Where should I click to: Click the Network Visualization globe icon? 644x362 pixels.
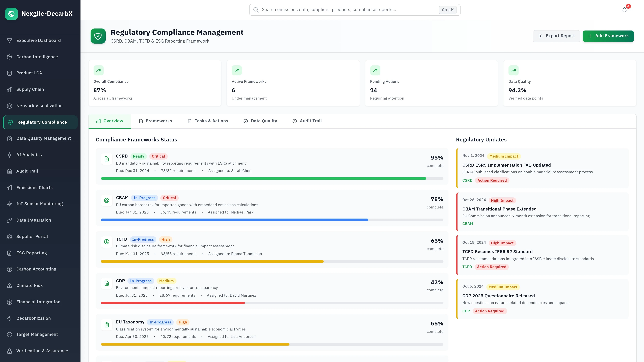tap(10, 106)
